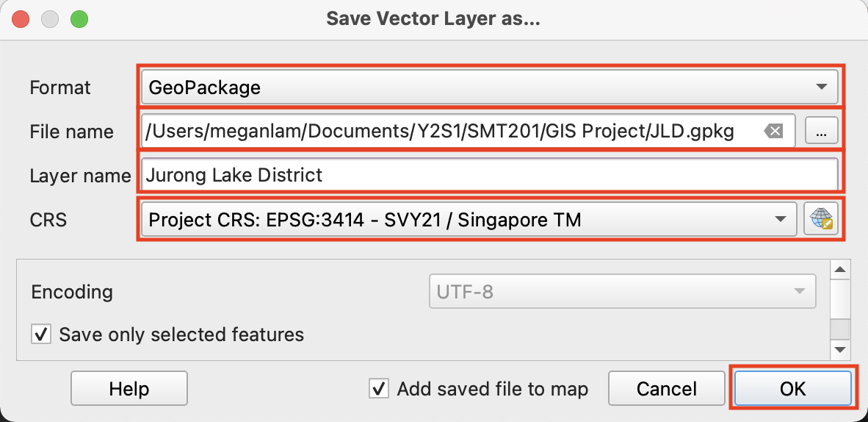Close the Save Vector Layer dialog

point(21,20)
